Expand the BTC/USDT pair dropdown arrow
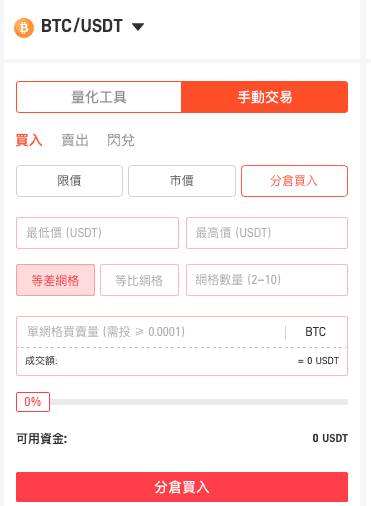 point(138,26)
